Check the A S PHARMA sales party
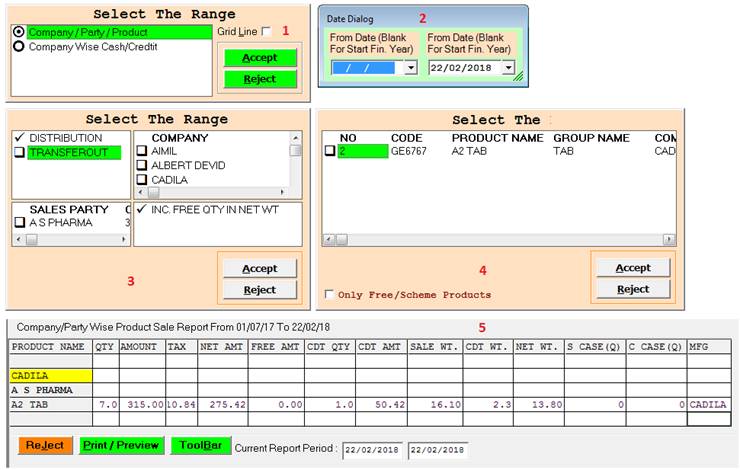The height and width of the screenshot is (470, 740). point(20,223)
